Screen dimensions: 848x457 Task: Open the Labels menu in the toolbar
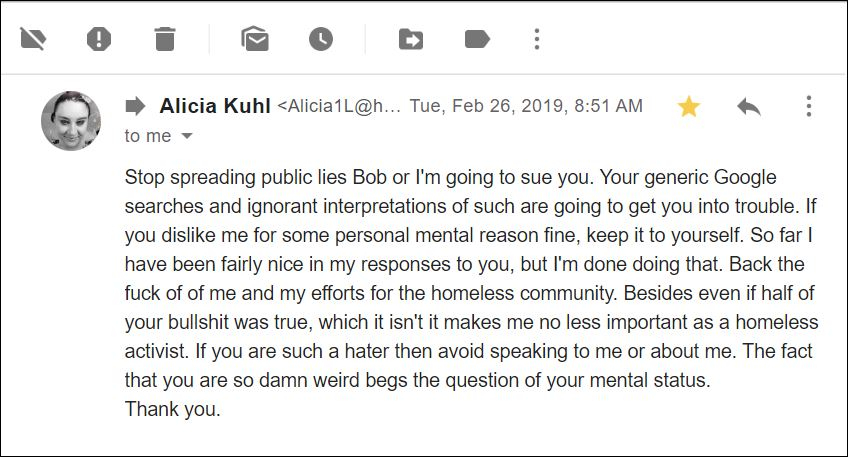click(477, 39)
